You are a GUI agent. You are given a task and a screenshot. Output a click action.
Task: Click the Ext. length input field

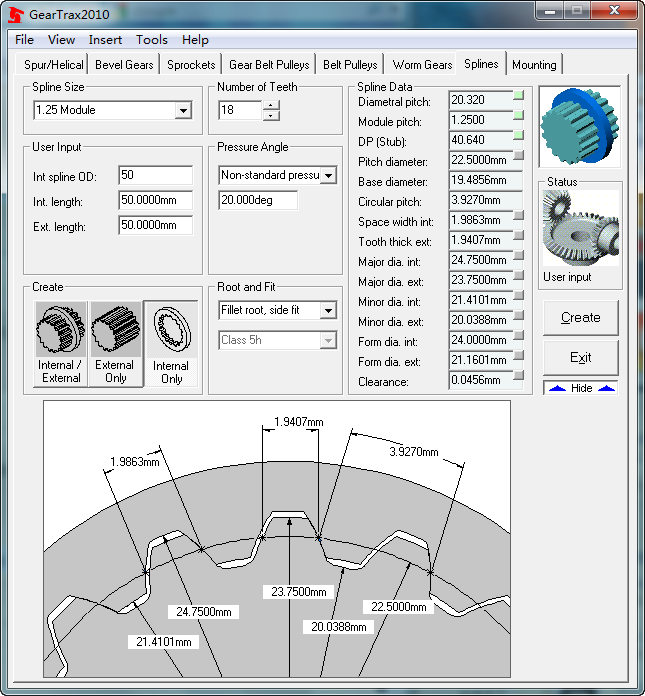(155, 225)
